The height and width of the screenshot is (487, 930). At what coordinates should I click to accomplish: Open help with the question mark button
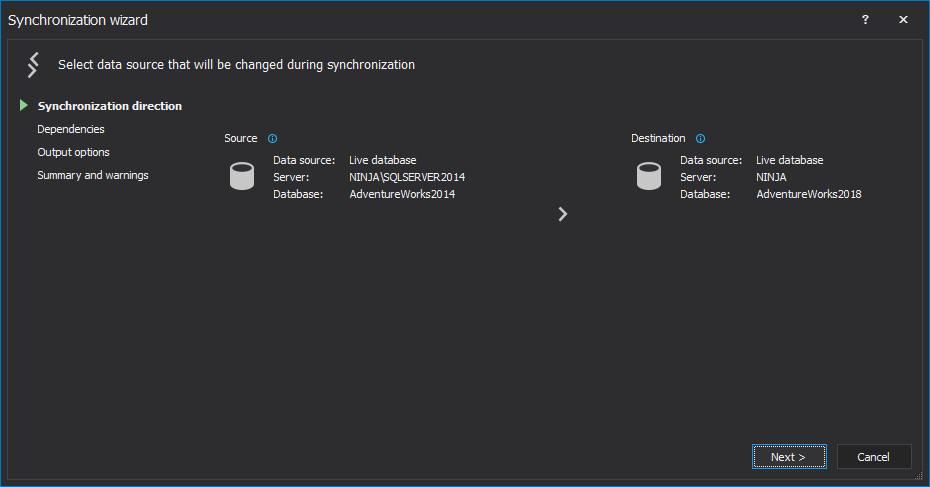click(865, 20)
